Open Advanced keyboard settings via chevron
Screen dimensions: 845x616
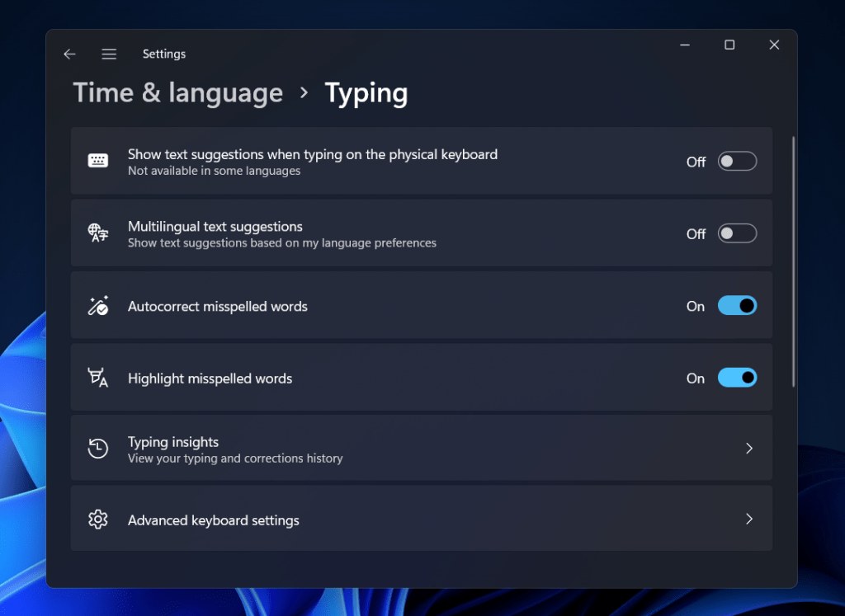(x=749, y=519)
